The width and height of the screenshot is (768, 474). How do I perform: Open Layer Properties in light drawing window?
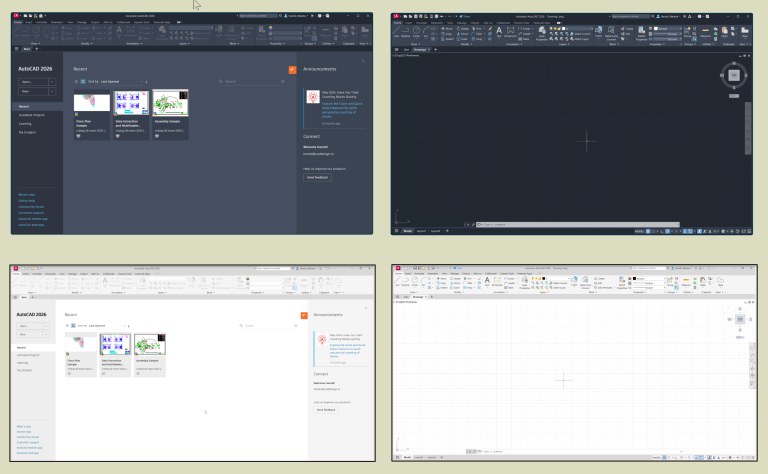point(525,283)
